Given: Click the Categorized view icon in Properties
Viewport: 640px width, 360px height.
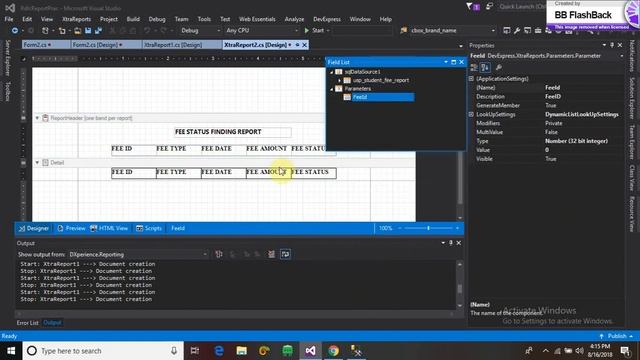Looking at the screenshot, I should [474, 67].
